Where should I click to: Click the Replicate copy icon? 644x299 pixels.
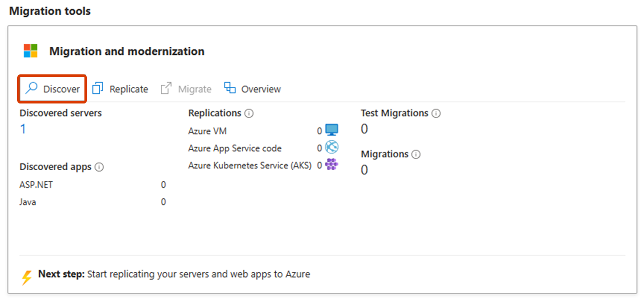97,88
